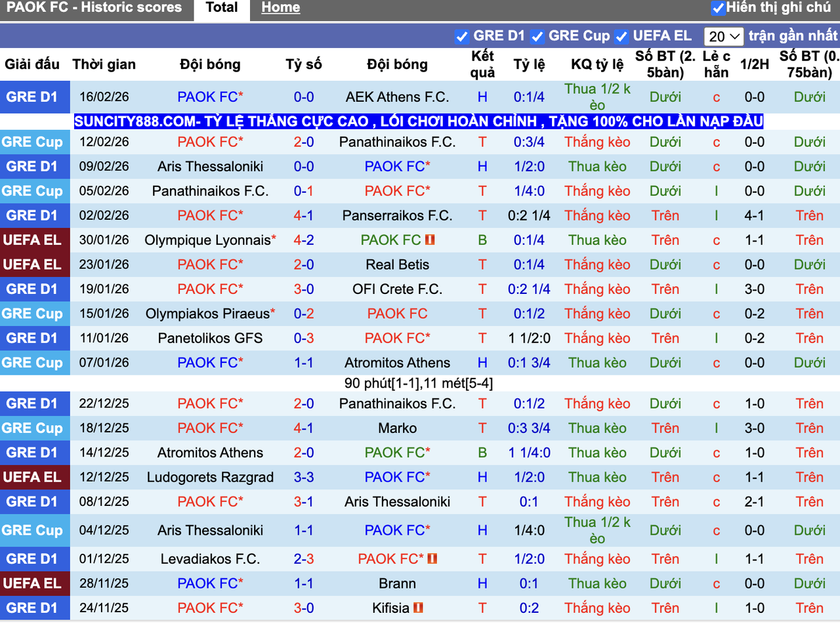Open Levadiakos F.C. team link
The height and width of the screenshot is (624, 840).
(x=210, y=559)
